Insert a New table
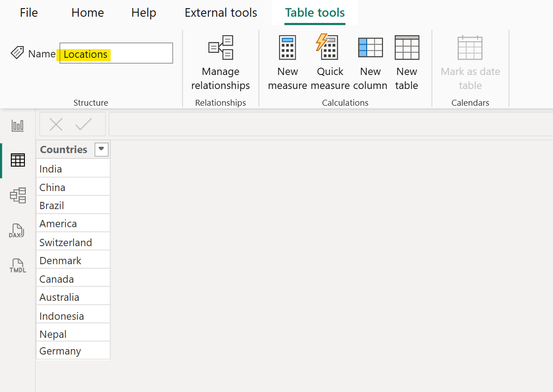 406,63
